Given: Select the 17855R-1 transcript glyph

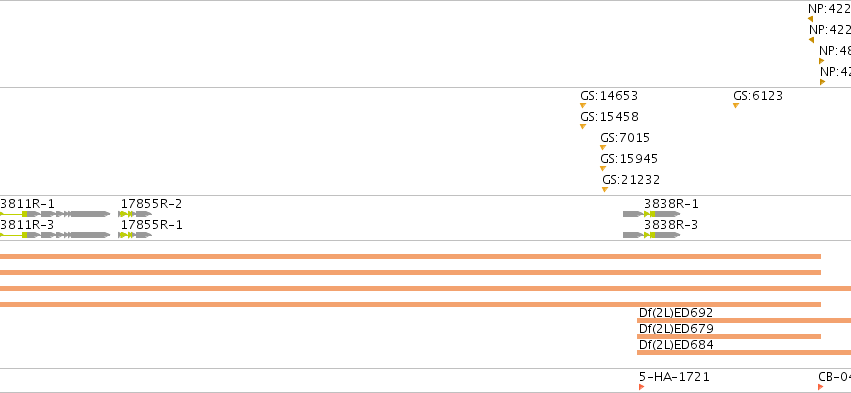Looking at the screenshot, I should coord(135,235).
